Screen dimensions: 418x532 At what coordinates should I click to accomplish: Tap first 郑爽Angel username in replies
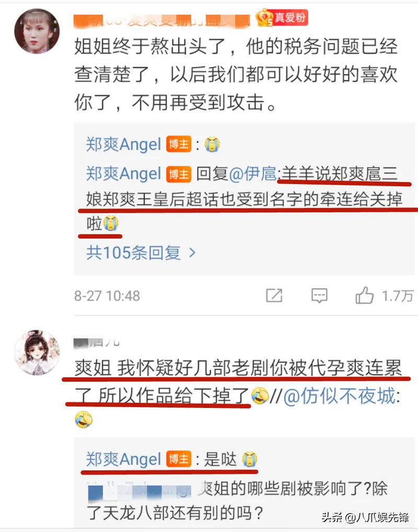123,144
